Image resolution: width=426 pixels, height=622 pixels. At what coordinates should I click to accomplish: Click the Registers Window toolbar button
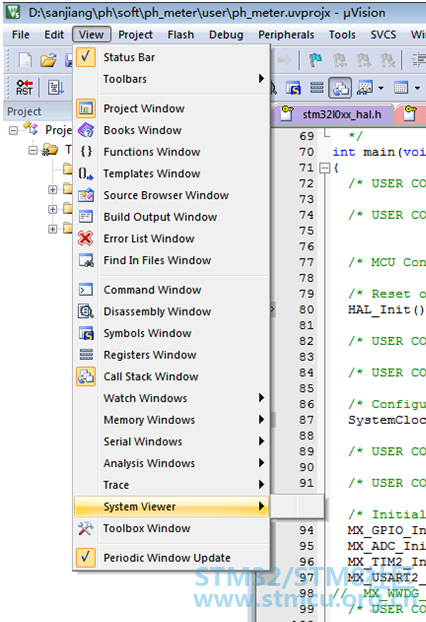317,87
